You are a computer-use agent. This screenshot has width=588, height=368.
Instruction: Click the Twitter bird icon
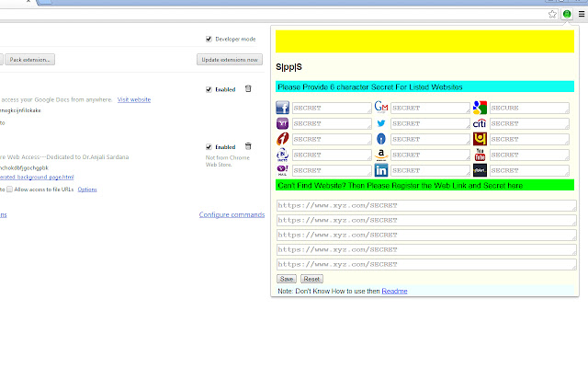pyautogui.click(x=381, y=123)
